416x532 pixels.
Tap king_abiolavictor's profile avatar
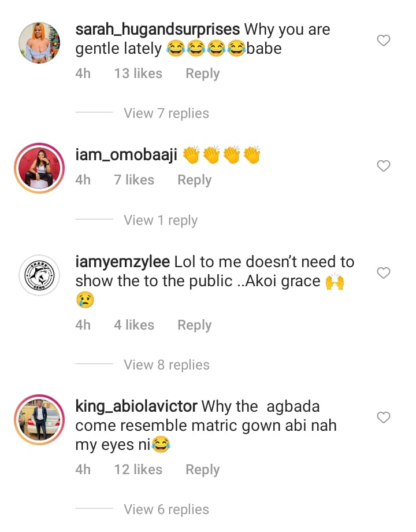tap(39, 419)
